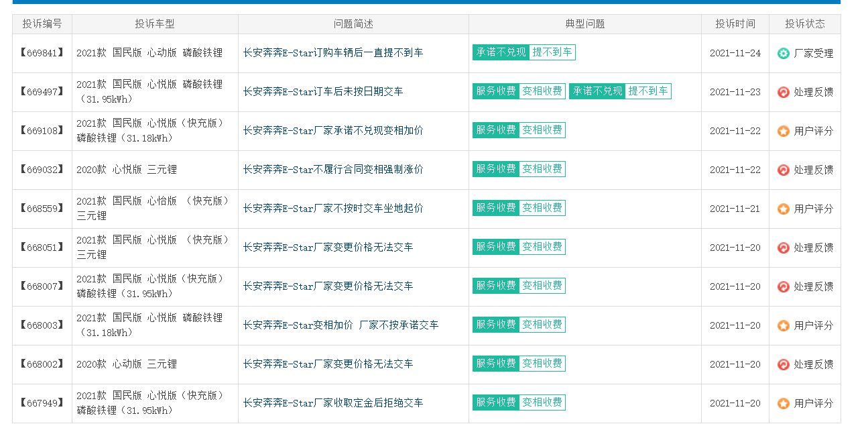868x430 pixels.
Task: Open complaint 长安奔奔E-Star厂家承诺不兑现变相加价
Action: tap(333, 131)
